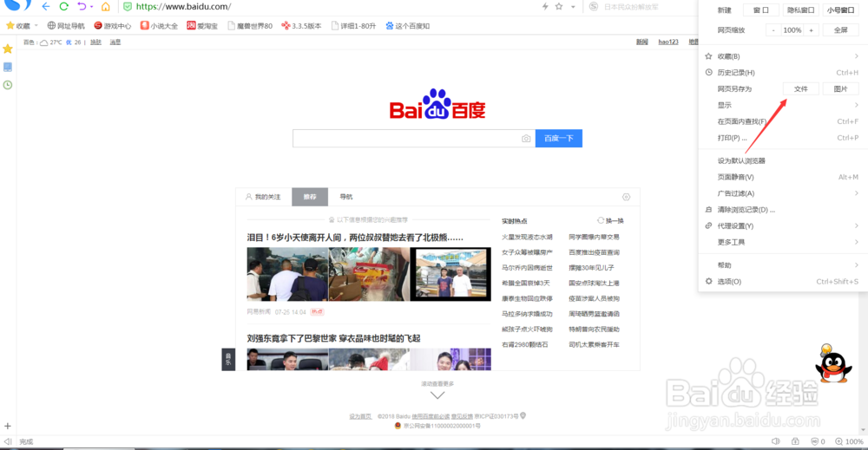Choose 设为默认浏览器 menu item
Screen dimensions: 868x450
click(782, 161)
